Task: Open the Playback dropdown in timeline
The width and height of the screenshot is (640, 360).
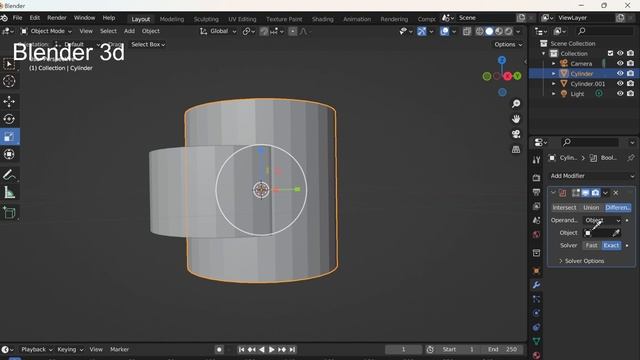Action: click(x=37, y=349)
